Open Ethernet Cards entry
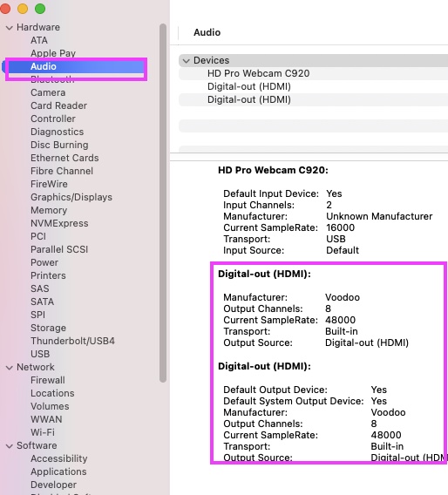Image resolution: width=448 pixels, height=495 pixels. (x=64, y=158)
